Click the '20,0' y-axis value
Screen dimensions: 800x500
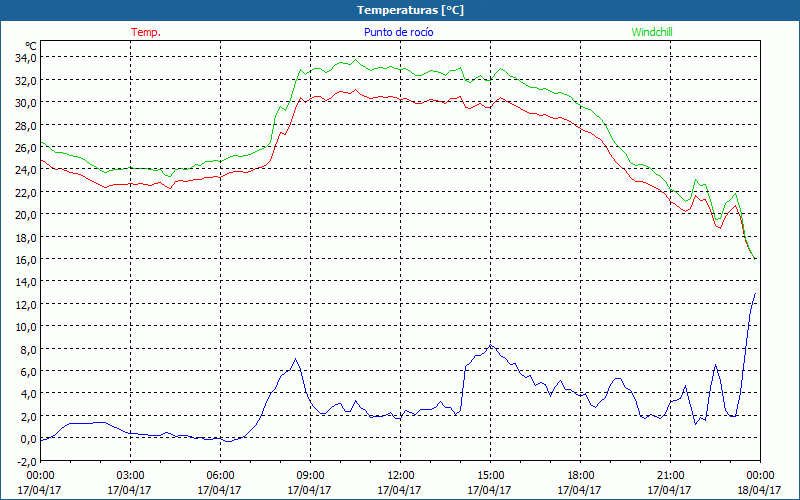point(26,214)
